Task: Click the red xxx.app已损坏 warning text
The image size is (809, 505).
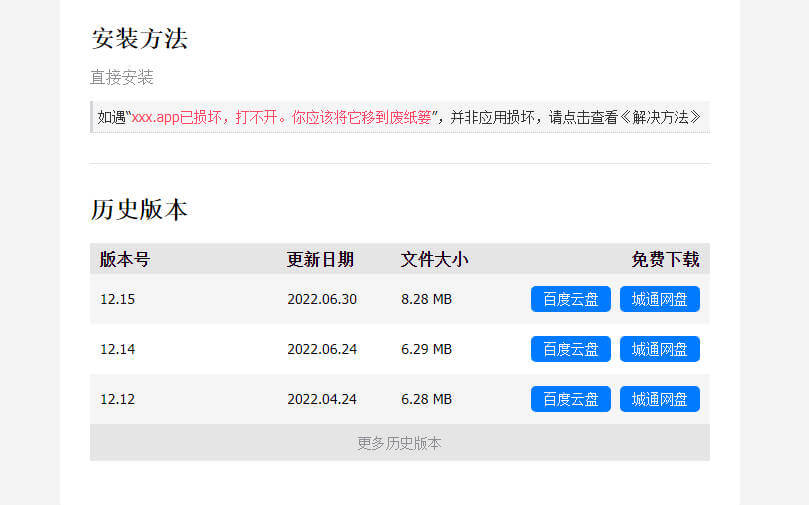Action: click(281, 118)
